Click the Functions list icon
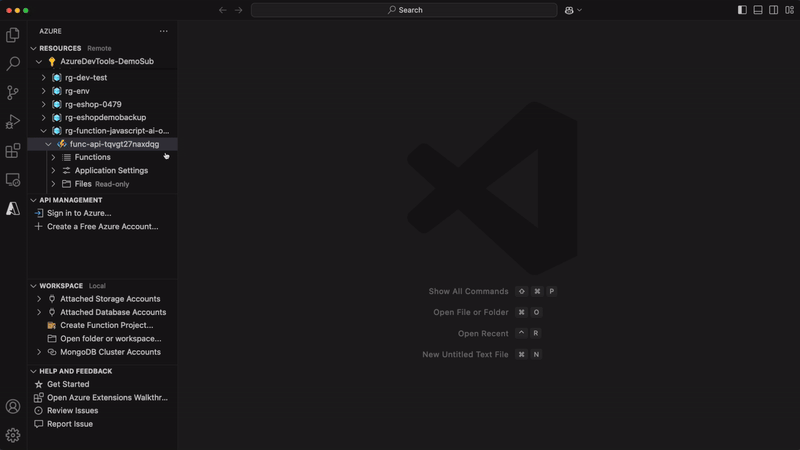800x450 pixels. coord(66,157)
